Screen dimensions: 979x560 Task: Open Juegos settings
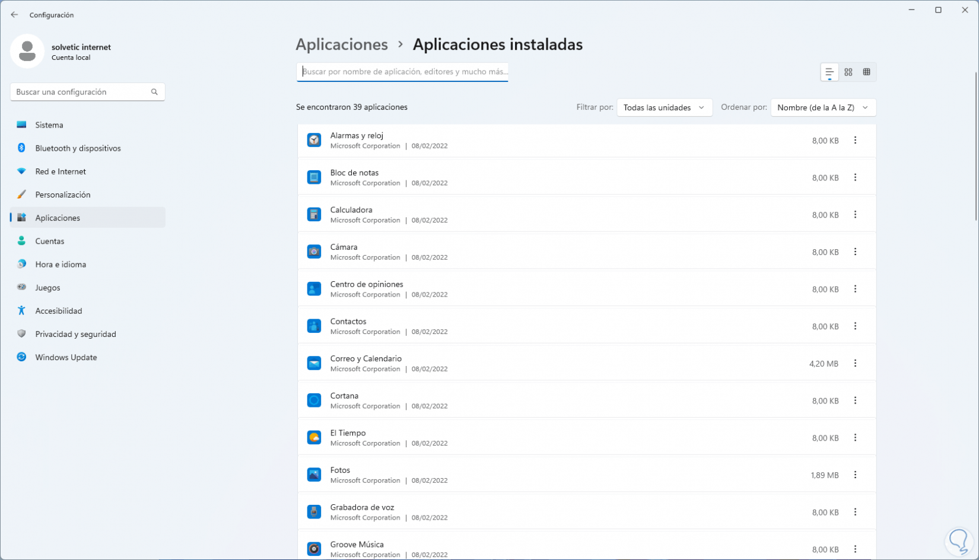point(88,288)
